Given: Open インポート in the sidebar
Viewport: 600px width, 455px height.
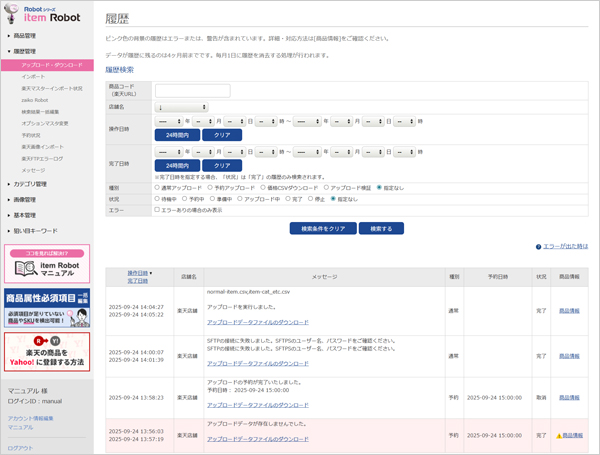Looking at the screenshot, I should tap(33, 77).
